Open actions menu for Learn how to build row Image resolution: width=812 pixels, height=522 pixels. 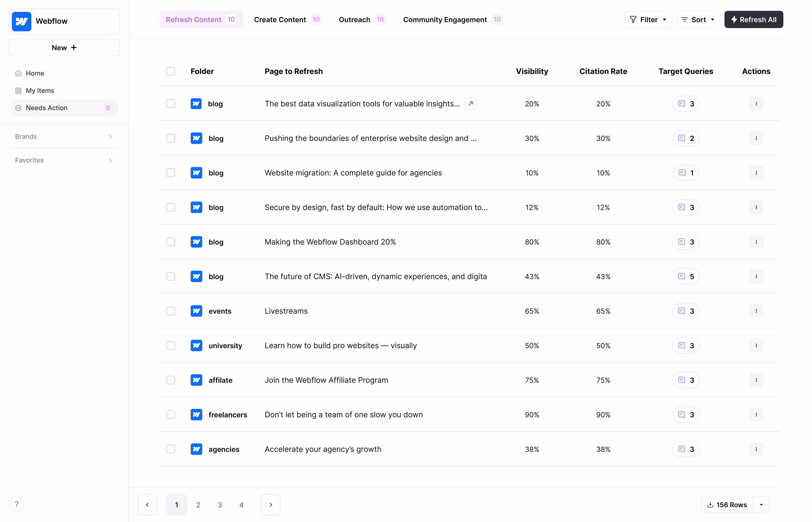(756, 345)
